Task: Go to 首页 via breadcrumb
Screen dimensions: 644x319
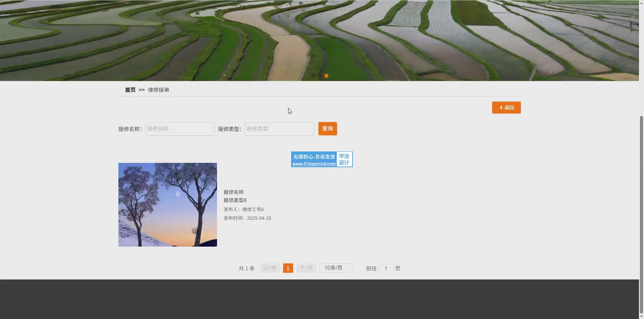Action: (130, 90)
